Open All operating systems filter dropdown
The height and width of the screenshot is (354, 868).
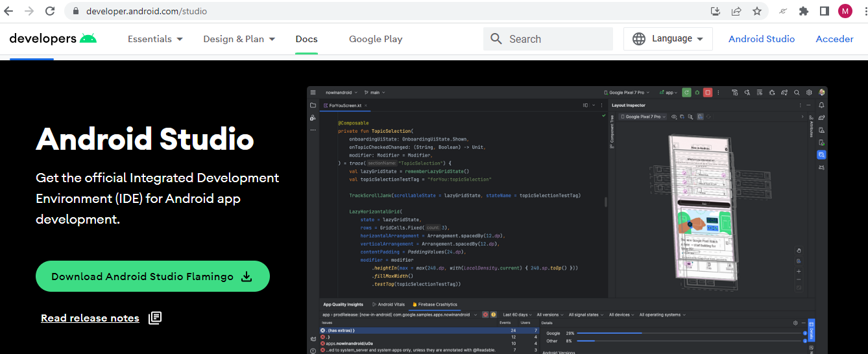pyautogui.click(x=662, y=314)
